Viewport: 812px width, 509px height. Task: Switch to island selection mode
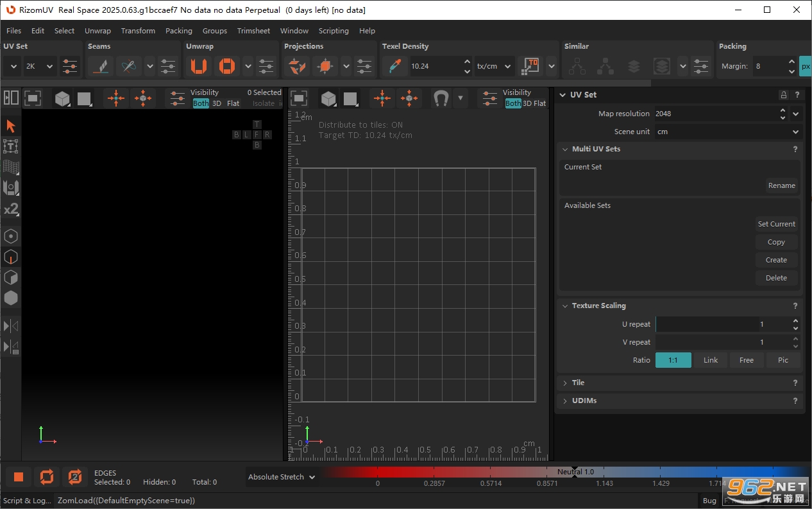11,298
